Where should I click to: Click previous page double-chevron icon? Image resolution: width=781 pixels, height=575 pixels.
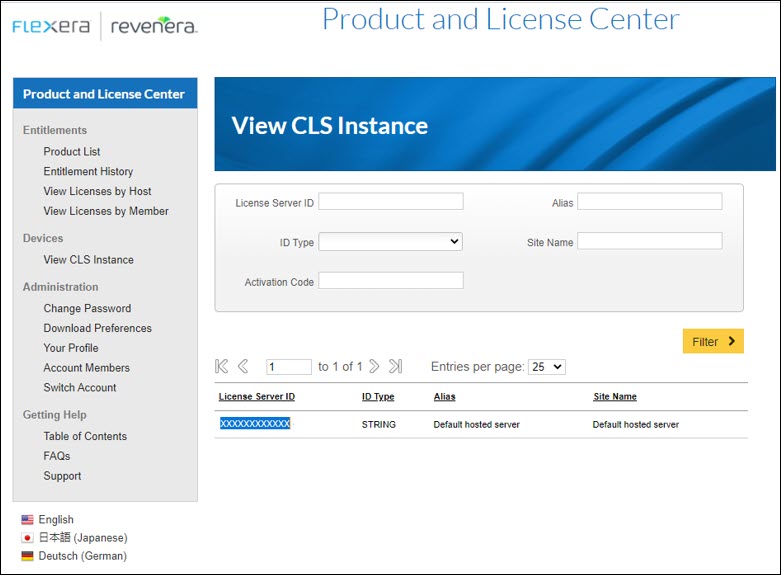tap(243, 367)
